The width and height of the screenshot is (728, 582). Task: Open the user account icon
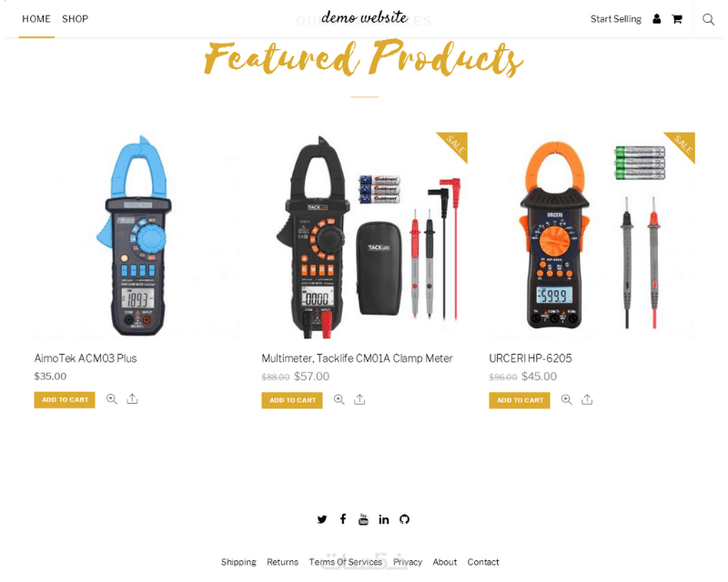tap(656, 19)
